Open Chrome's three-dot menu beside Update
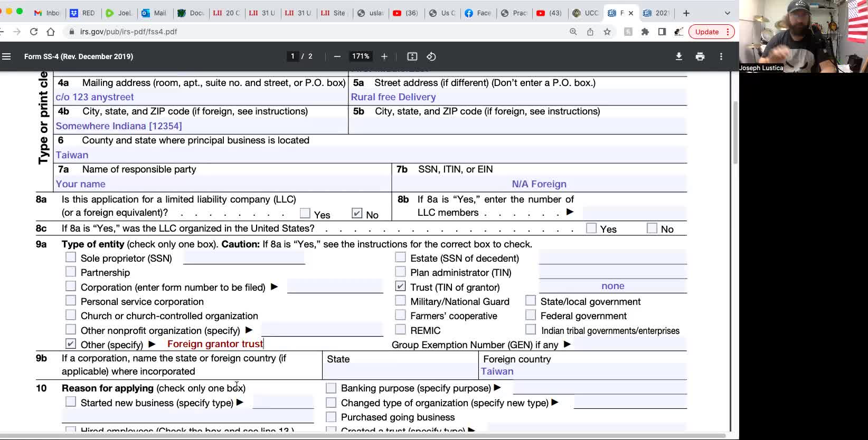 [x=728, y=32]
